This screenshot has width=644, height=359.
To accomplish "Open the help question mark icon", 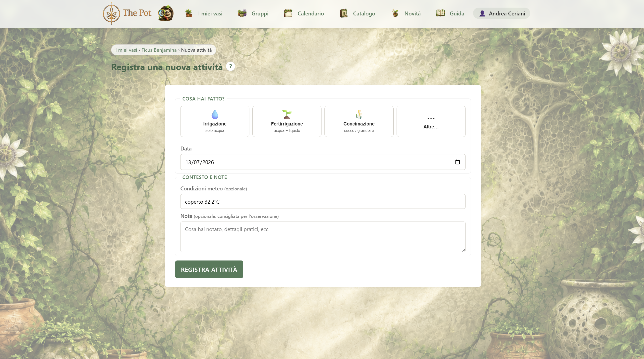I will 230,66.
